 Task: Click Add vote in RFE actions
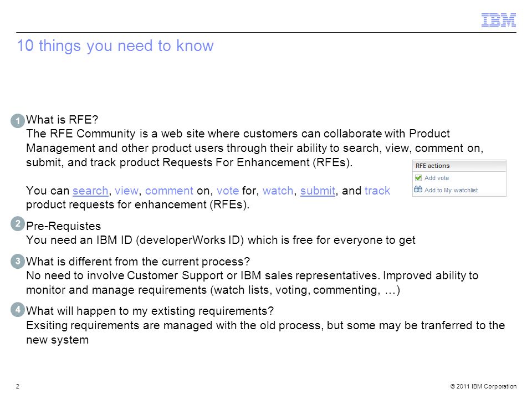(x=436, y=178)
